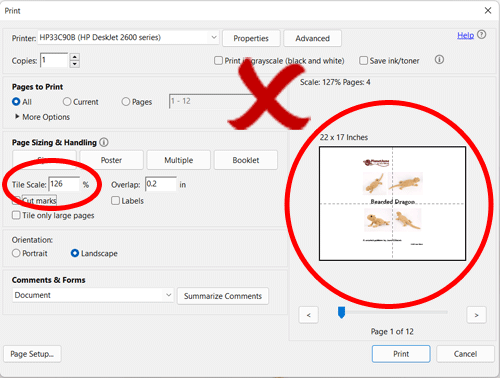Close the Print dialog
Viewport: 500px width, 378px height.
(488, 10)
